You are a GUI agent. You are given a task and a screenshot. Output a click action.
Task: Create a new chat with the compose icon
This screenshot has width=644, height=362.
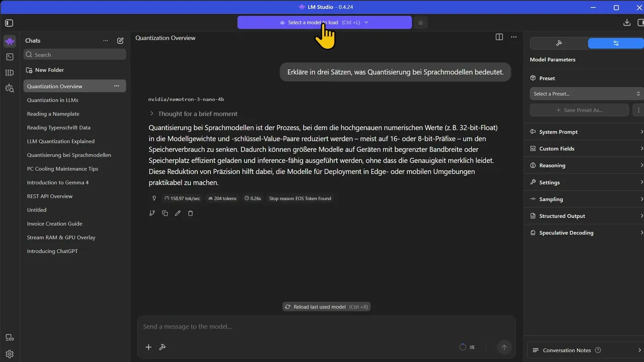[120, 40]
